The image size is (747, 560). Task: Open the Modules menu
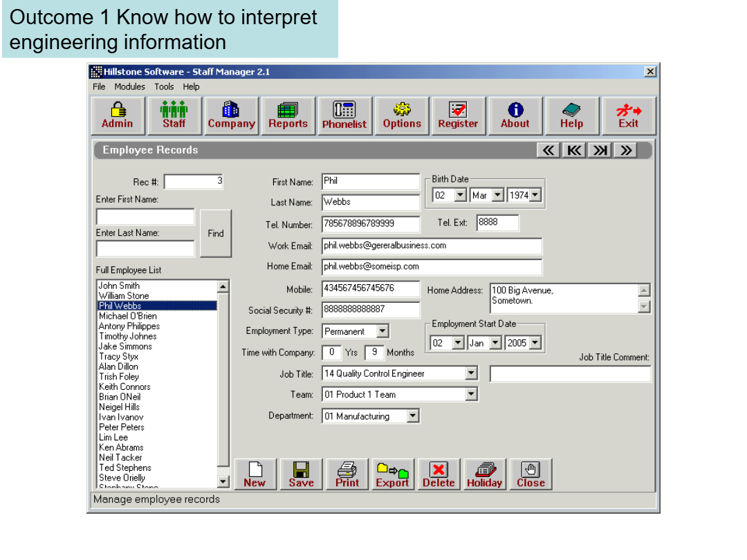(x=129, y=86)
